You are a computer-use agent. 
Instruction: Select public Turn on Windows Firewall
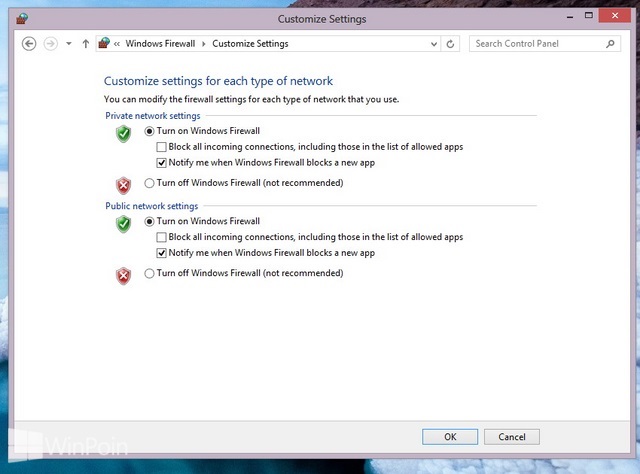pos(149,221)
